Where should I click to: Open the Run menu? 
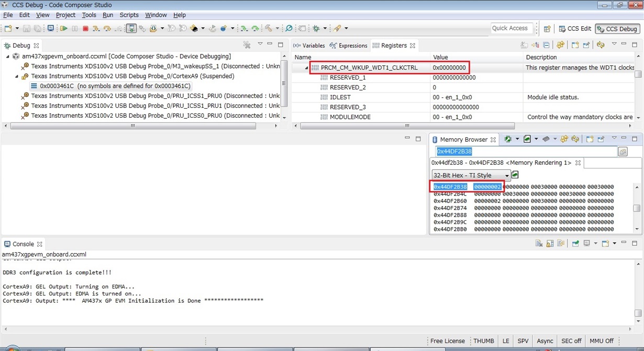click(x=108, y=15)
